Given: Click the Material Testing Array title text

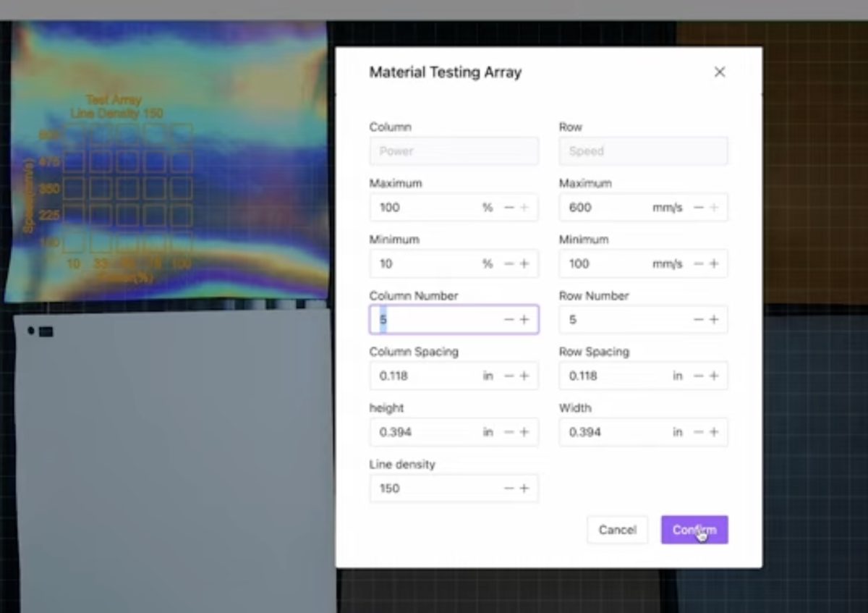Looking at the screenshot, I should click(446, 72).
